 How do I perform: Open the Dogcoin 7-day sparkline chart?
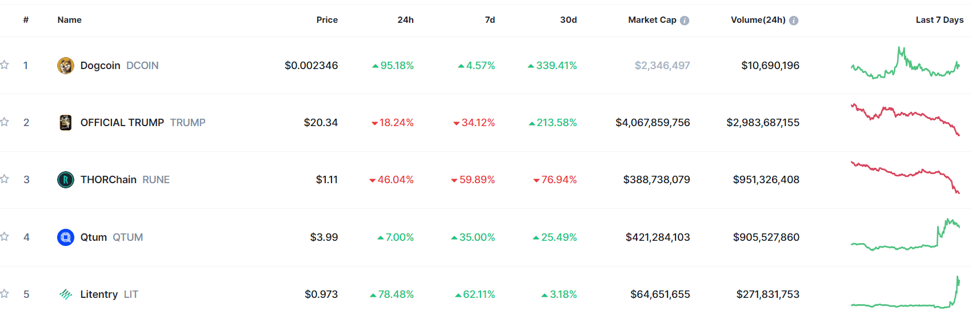pyautogui.click(x=905, y=64)
